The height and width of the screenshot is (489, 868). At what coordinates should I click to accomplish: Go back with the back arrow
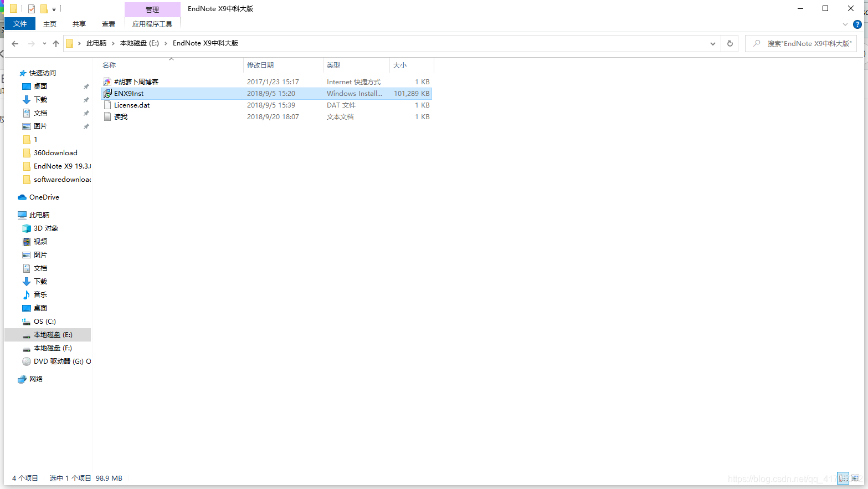click(15, 44)
